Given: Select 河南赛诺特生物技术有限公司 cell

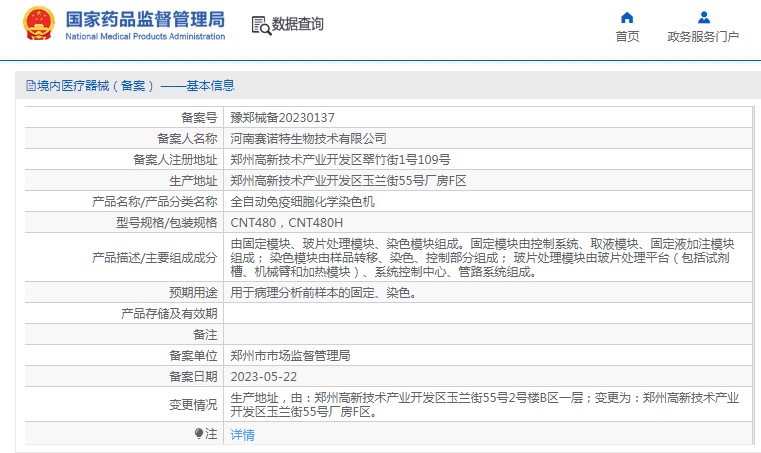Looking at the screenshot, I should tap(308, 138).
